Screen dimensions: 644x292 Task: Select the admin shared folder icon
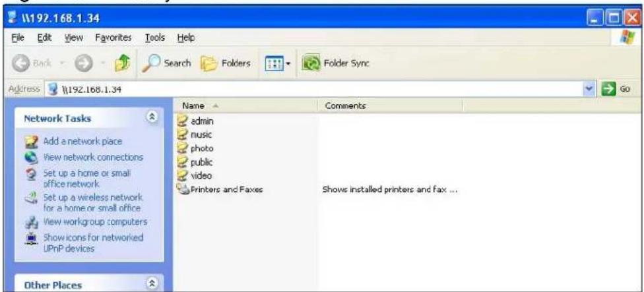pyautogui.click(x=182, y=120)
